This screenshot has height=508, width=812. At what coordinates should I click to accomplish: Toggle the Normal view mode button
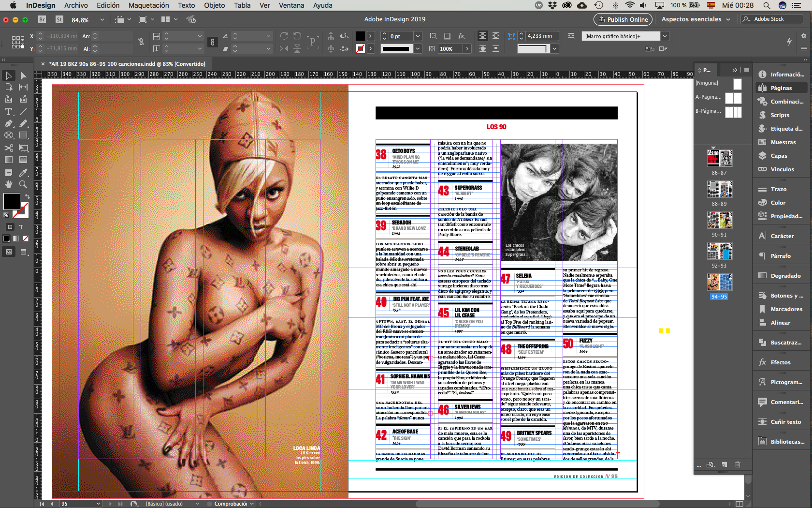9,252
